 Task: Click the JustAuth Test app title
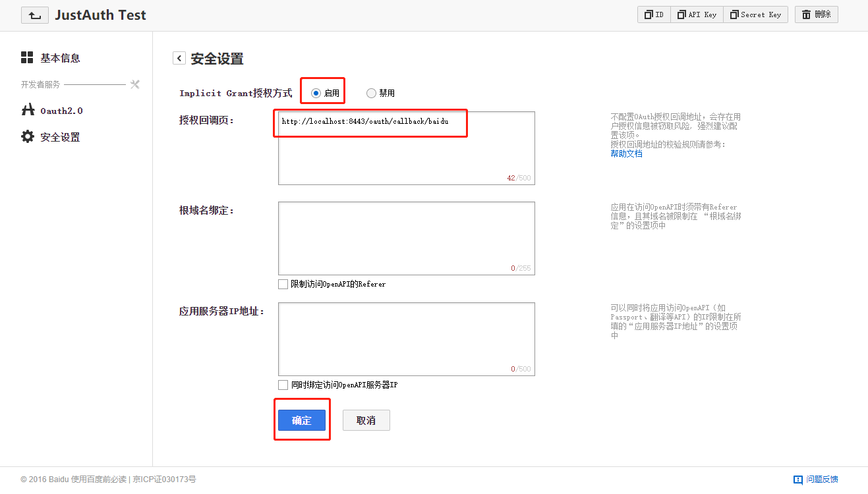(x=101, y=14)
